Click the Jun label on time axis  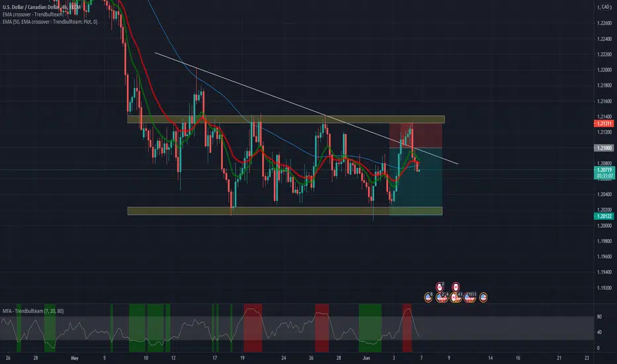[366, 358]
